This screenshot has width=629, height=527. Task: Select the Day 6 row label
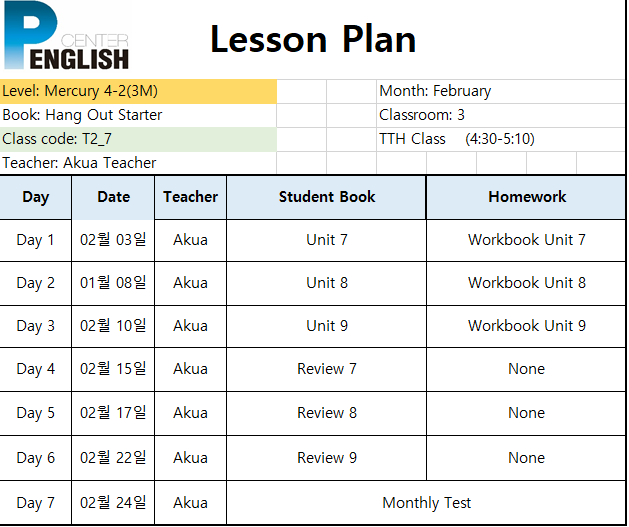tap(36, 458)
